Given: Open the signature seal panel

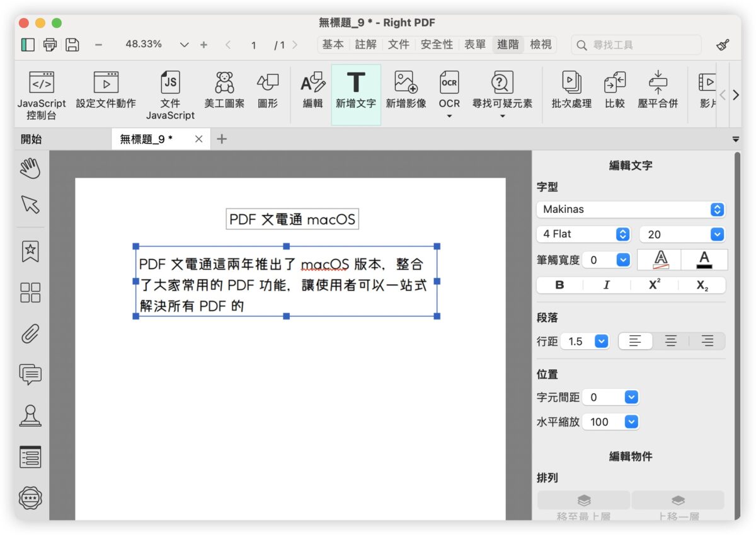Looking at the screenshot, I should (x=30, y=498).
